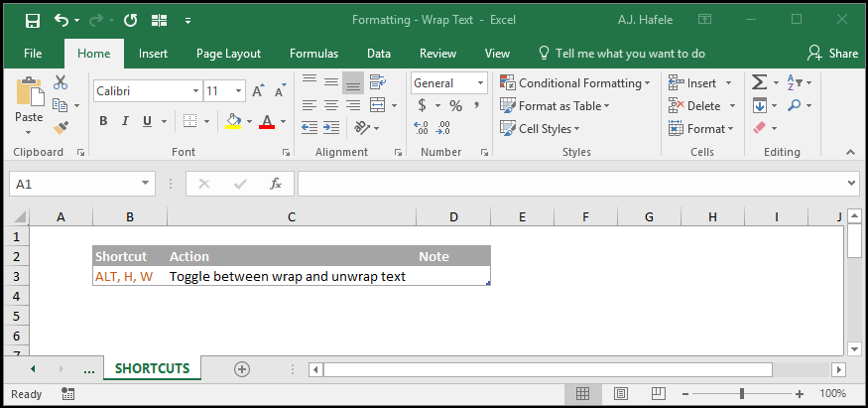Click the Copy icon
This screenshot has width=868, height=408.
(61, 105)
